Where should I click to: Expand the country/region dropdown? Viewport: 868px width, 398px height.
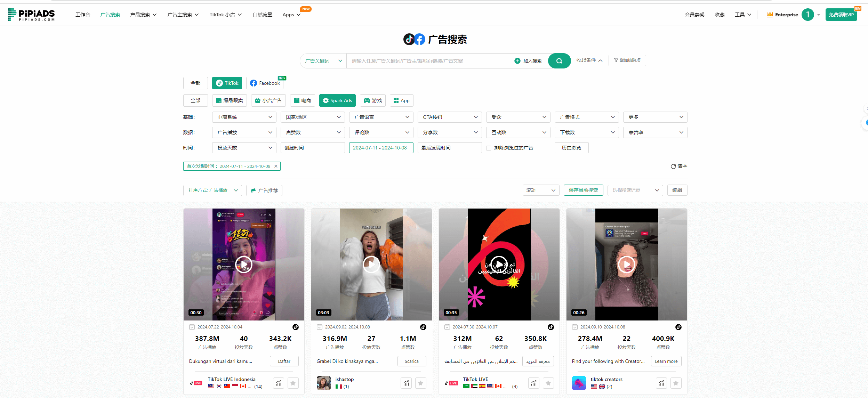[312, 117]
